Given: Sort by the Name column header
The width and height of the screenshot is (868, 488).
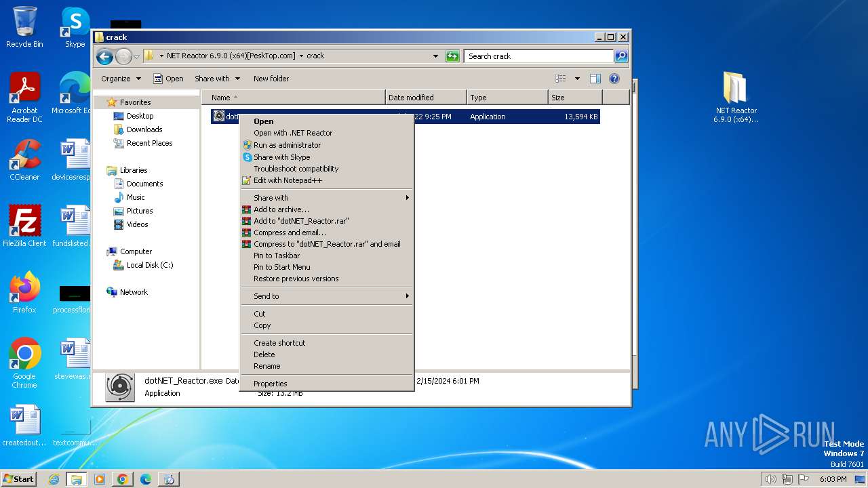Looking at the screenshot, I should 293,98.
